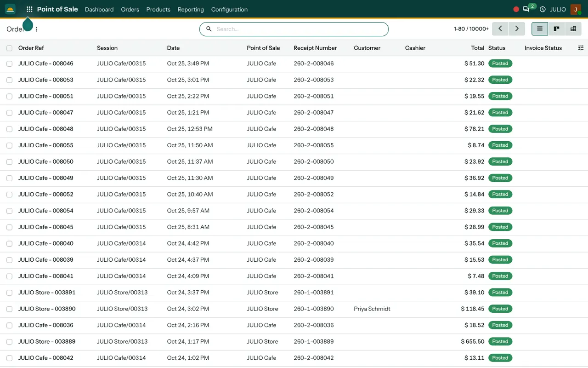The width and height of the screenshot is (588, 368).
Task: Click the company logo icon at top left
Action: (10, 9)
